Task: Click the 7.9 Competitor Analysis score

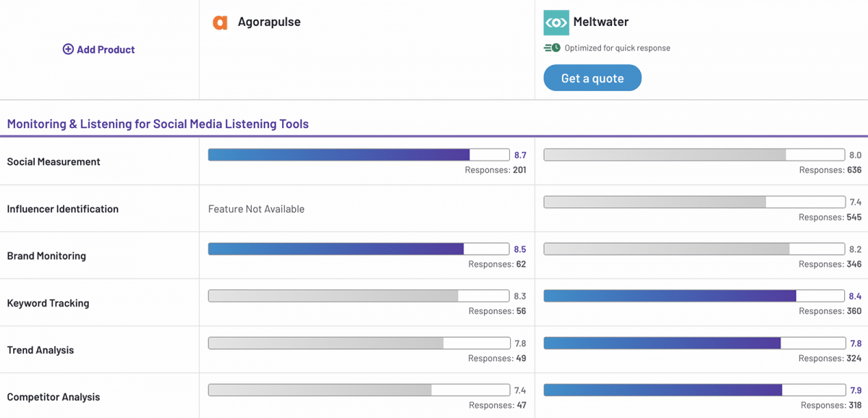Action: (x=856, y=390)
